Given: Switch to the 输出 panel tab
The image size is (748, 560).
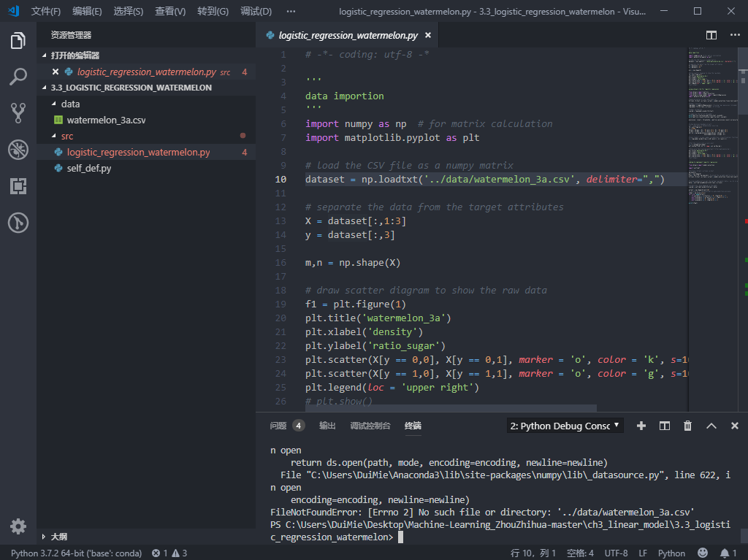Looking at the screenshot, I should (x=327, y=426).
